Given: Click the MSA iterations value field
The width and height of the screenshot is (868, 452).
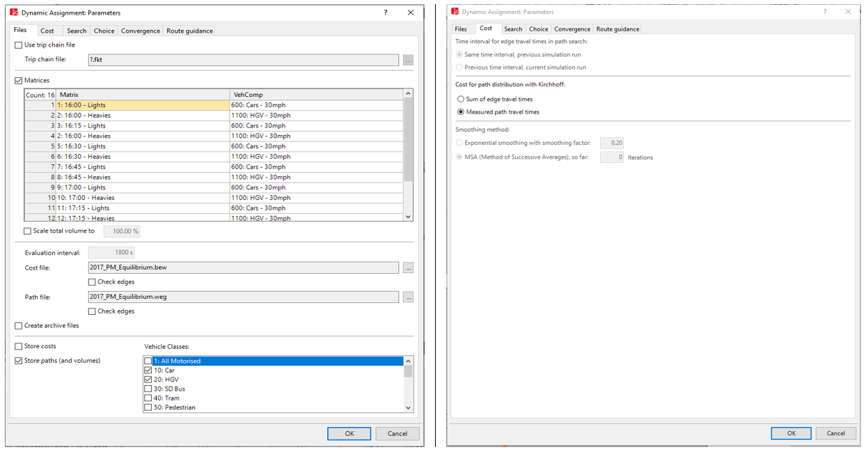Looking at the screenshot, I should (612, 157).
